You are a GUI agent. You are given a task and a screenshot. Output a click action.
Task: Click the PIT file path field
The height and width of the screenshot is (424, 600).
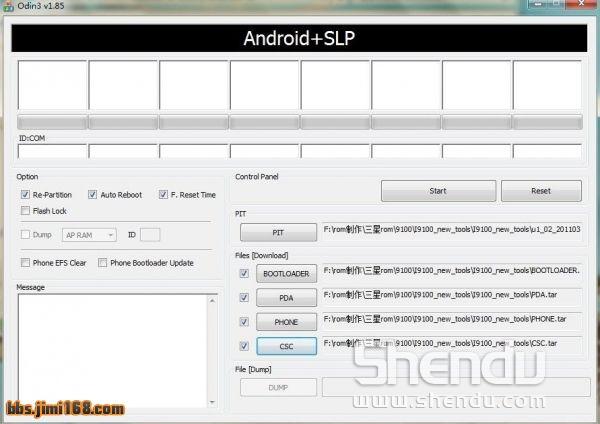pyautogui.click(x=452, y=232)
